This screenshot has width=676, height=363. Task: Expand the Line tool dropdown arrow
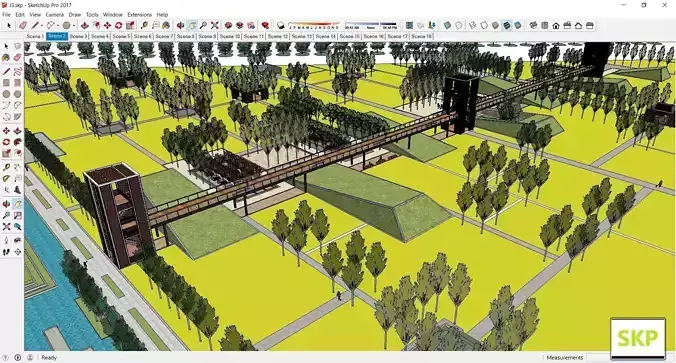[42, 25]
